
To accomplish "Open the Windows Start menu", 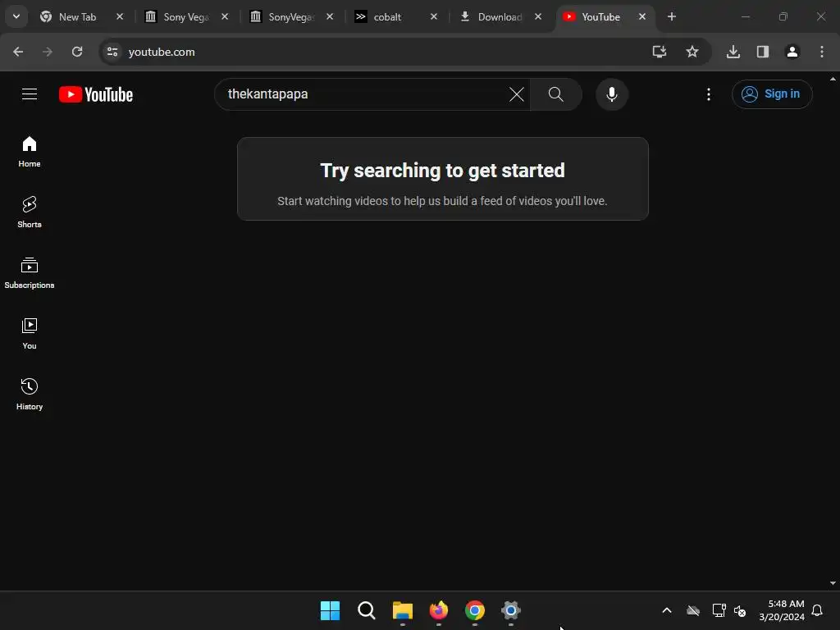I will 330,610.
